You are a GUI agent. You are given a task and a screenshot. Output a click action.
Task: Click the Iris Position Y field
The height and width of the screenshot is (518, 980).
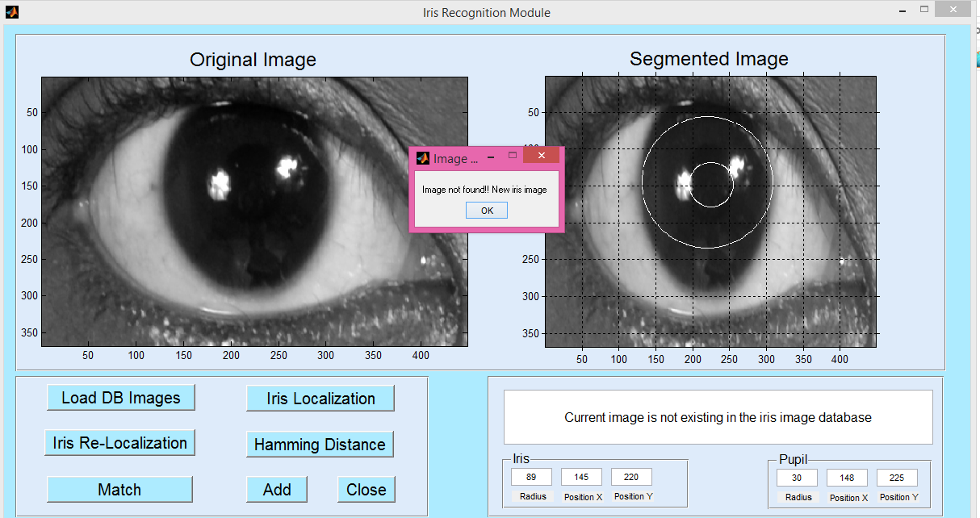(631, 477)
